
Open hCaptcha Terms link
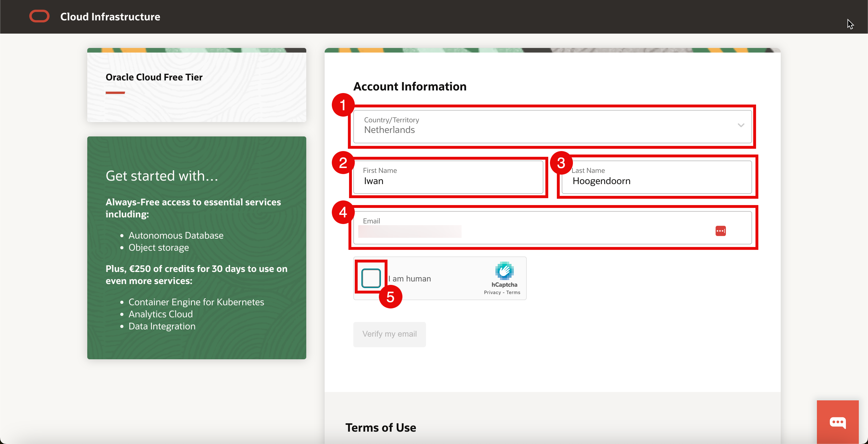point(513,293)
